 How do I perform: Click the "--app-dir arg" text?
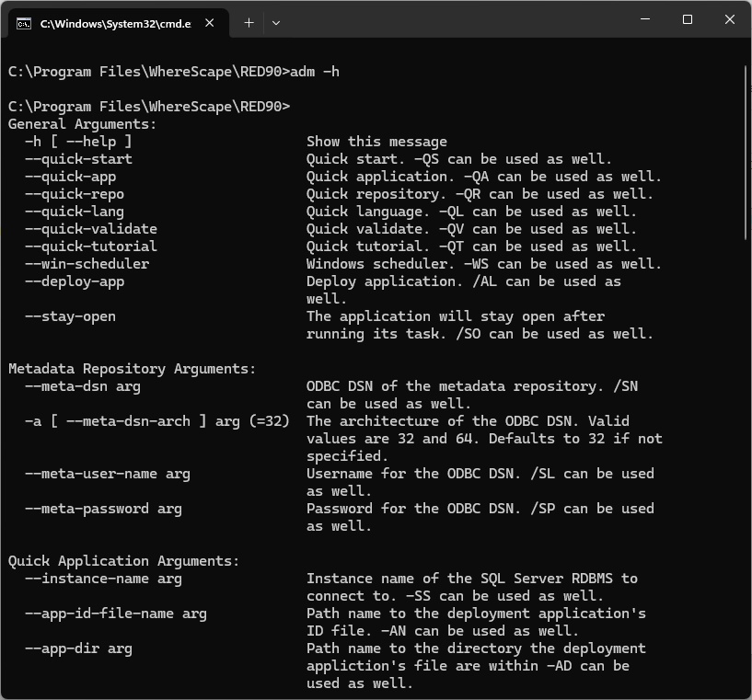click(x=78, y=648)
